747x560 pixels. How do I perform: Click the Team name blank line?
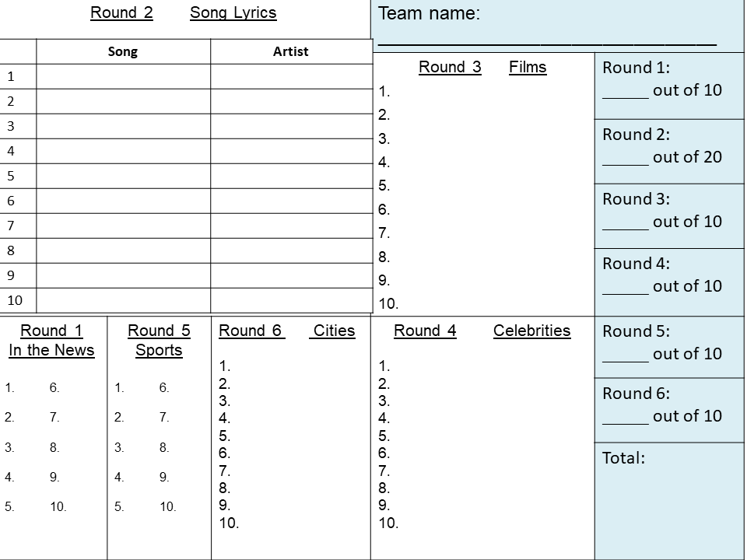point(547,44)
